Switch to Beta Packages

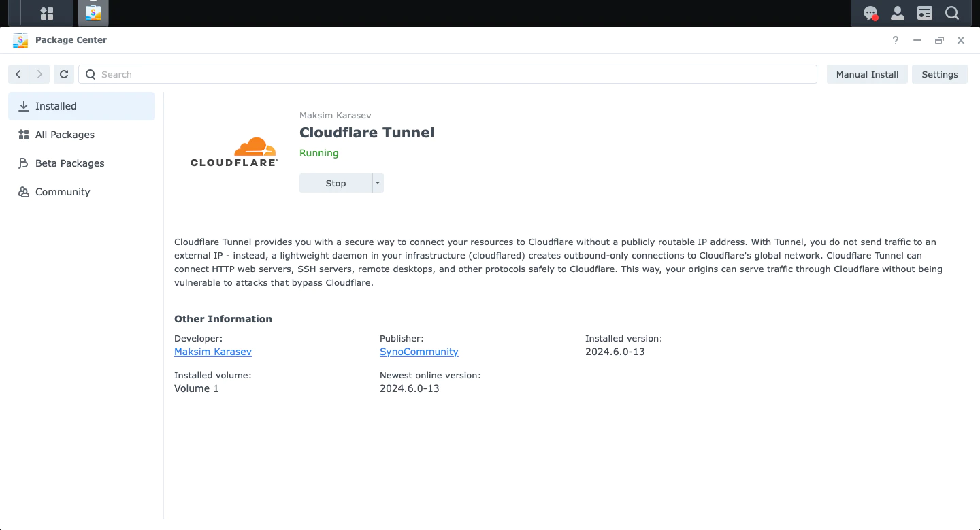click(82, 163)
